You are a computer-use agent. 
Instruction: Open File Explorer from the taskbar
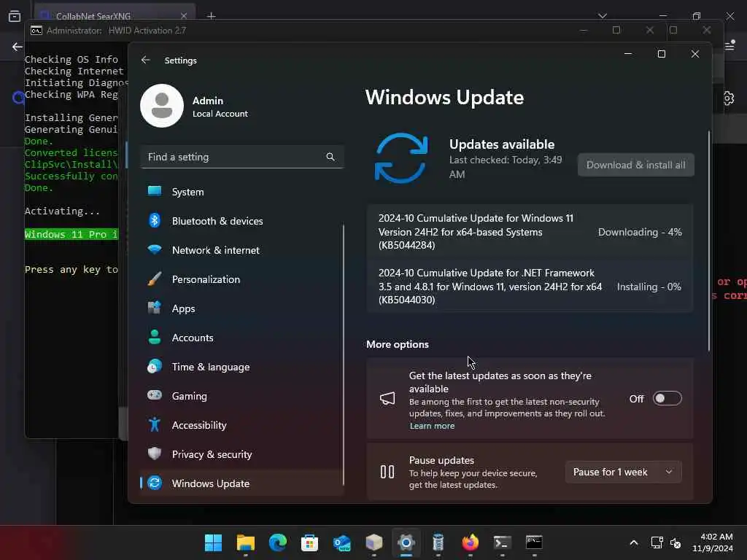click(246, 542)
